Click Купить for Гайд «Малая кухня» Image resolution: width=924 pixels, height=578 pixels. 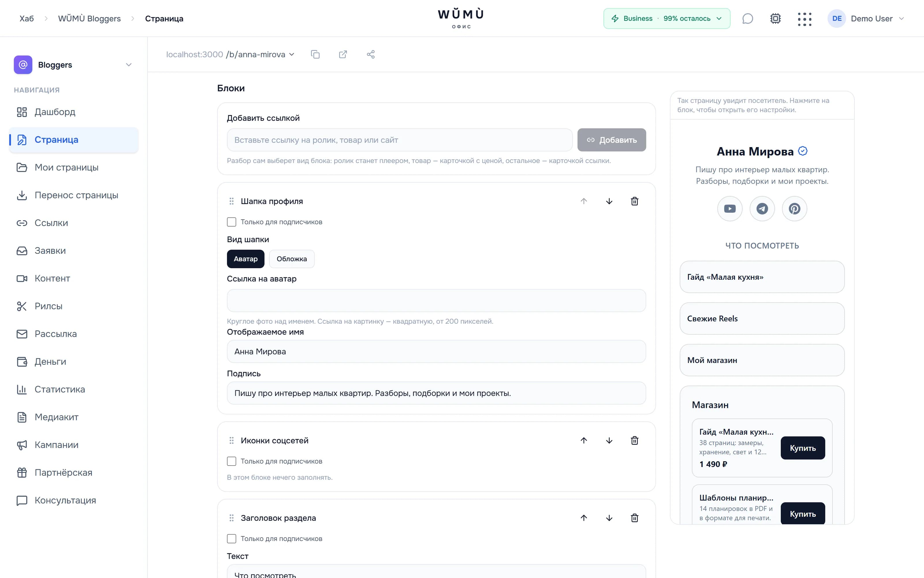[803, 448]
